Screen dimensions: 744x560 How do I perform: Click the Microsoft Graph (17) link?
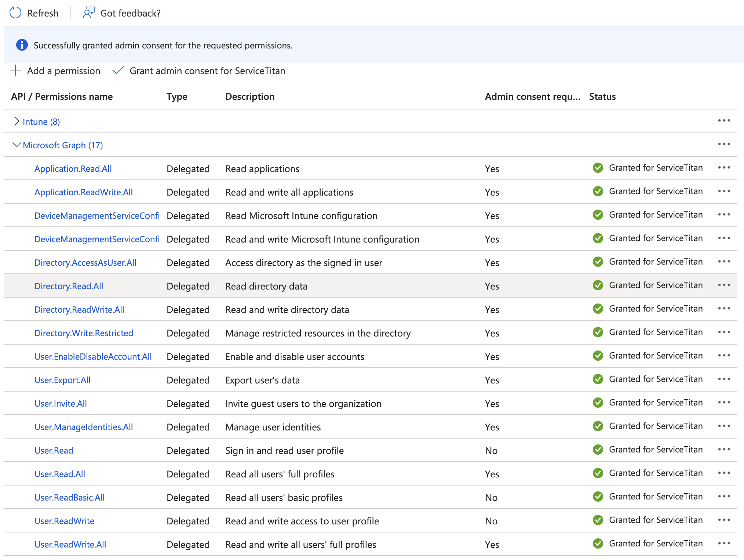click(x=63, y=145)
